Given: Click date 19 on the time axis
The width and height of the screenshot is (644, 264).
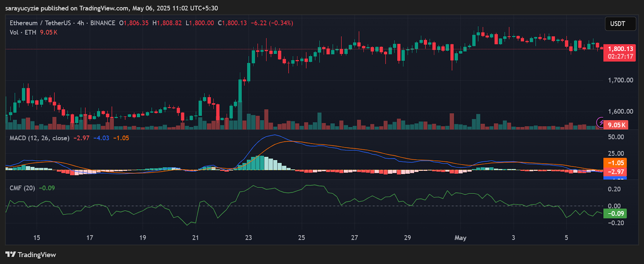Looking at the screenshot, I should pyautogui.click(x=142, y=238).
